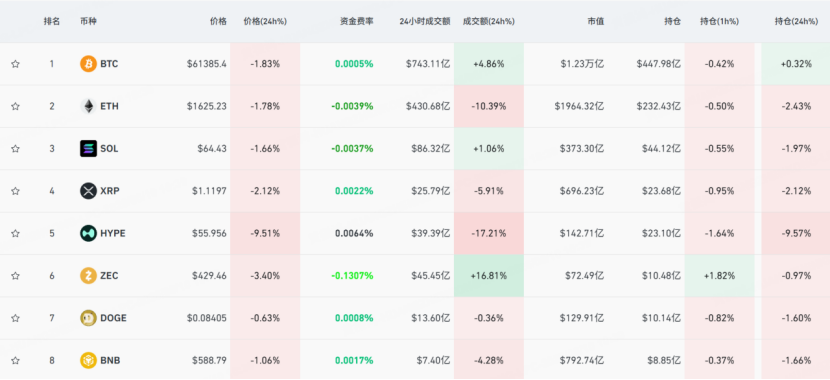Open the DOGE coin link

113,318
